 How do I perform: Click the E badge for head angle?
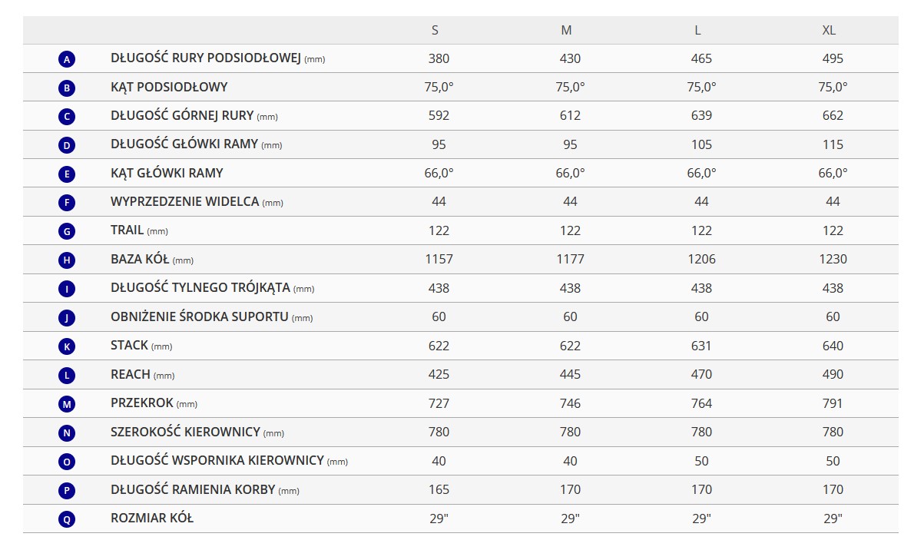pyautogui.click(x=67, y=174)
